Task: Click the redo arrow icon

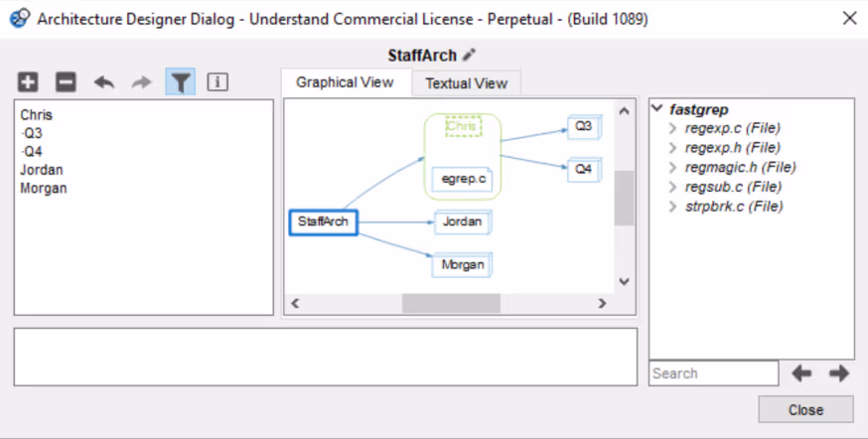Action: coord(142,82)
